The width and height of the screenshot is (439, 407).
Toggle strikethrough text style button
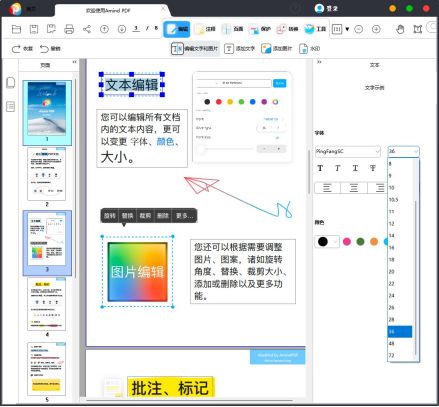(x=373, y=168)
